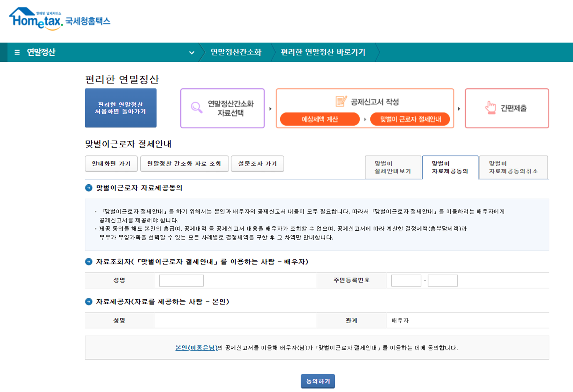
Task: Select the 간편제출 step box
Action: click(507, 108)
